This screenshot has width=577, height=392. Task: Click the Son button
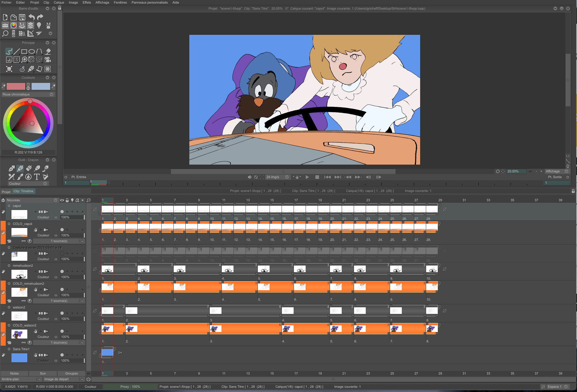point(43,373)
